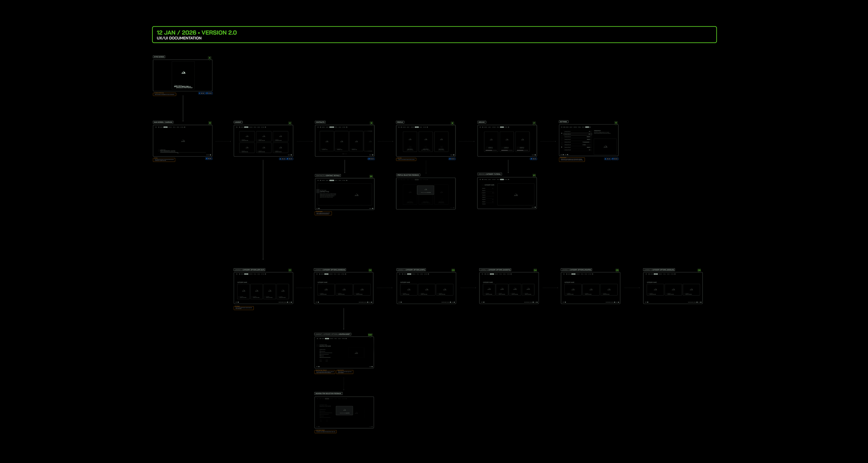Viewport: 868px width, 463px height.
Task: Click the green E marker on Profile
Action: [x=452, y=123]
